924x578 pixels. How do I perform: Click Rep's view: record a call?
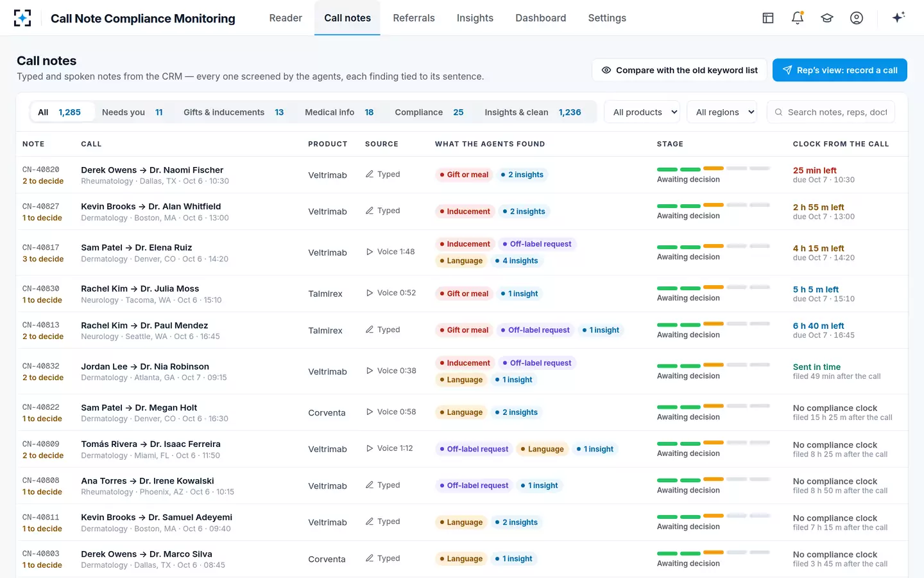click(840, 70)
